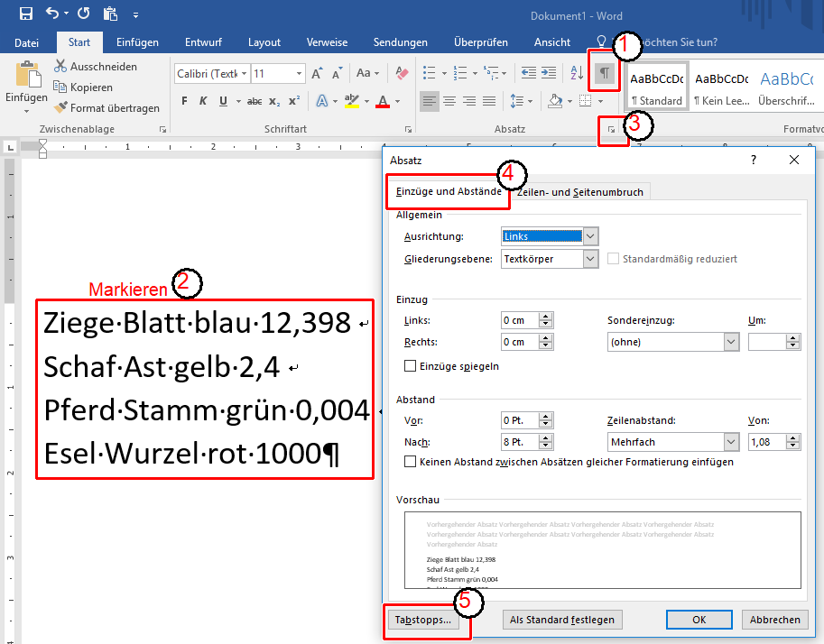Click the numbered list icon
824x644 pixels.
click(460, 73)
